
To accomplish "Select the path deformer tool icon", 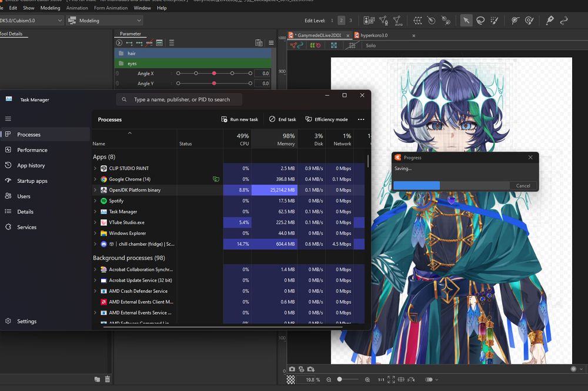I will (x=564, y=21).
